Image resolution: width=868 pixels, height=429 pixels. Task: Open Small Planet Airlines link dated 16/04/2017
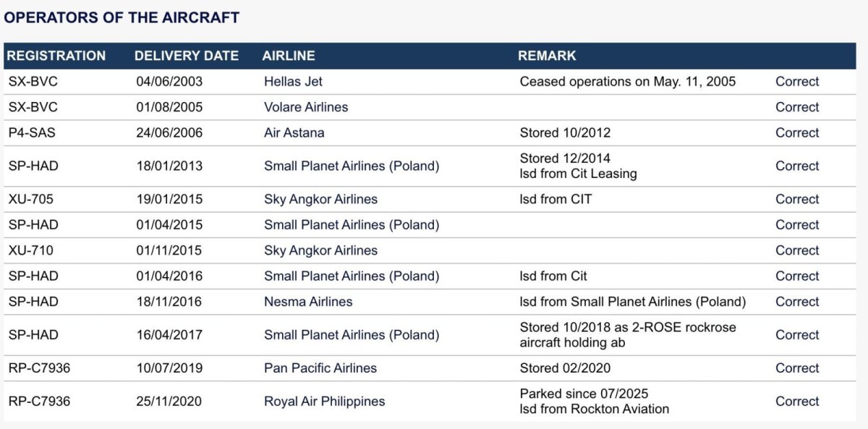point(352,335)
